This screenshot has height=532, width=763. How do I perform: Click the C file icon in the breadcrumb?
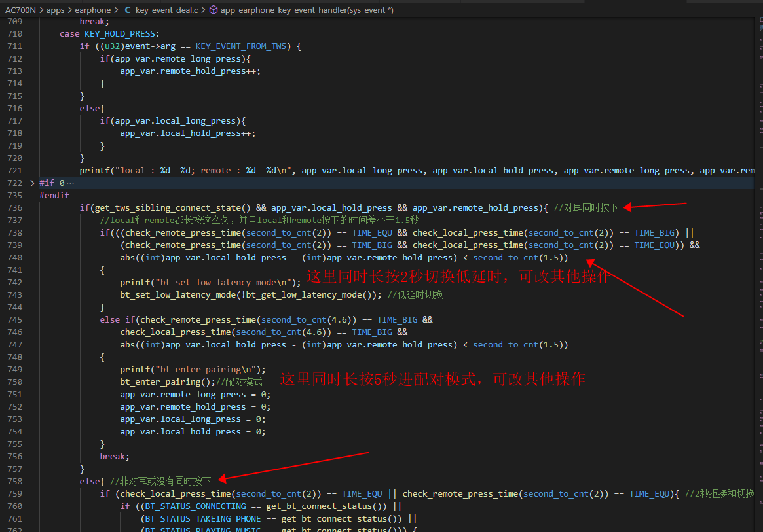[x=128, y=10]
